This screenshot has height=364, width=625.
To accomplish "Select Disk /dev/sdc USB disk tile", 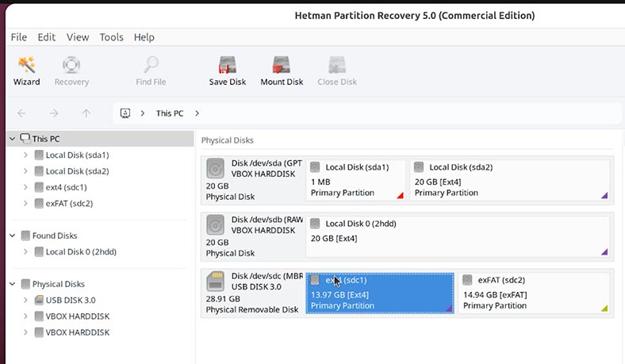I will [254, 293].
